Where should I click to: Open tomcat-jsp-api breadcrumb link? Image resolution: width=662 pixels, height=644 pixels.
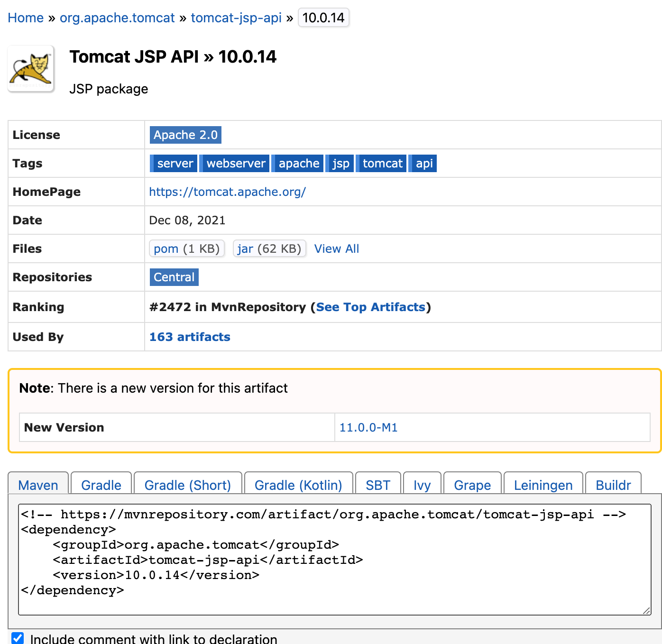tap(236, 18)
